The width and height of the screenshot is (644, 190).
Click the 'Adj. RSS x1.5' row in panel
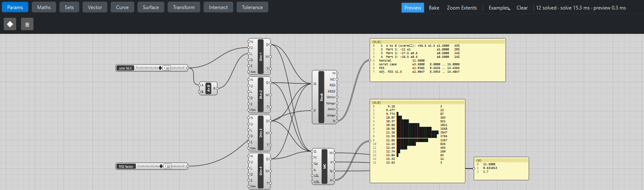point(438,71)
